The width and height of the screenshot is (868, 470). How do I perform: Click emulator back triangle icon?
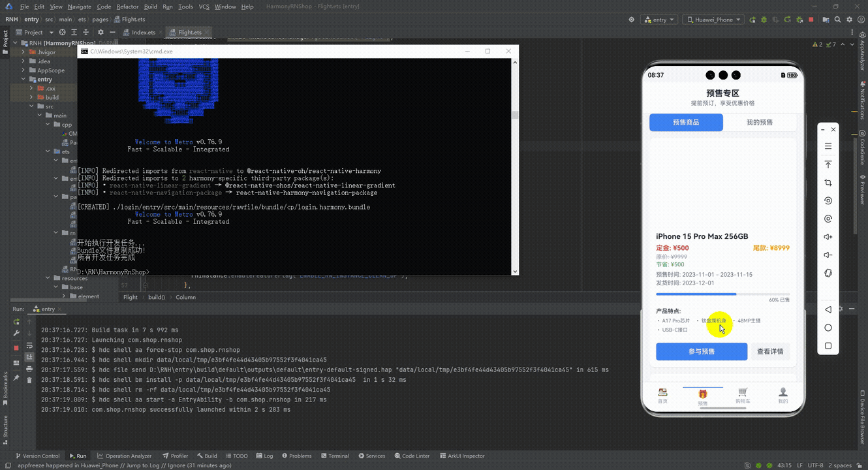coord(828,309)
